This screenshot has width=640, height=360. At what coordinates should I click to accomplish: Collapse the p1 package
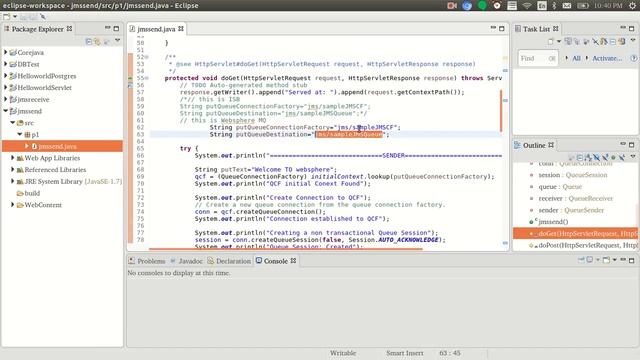coord(20,134)
